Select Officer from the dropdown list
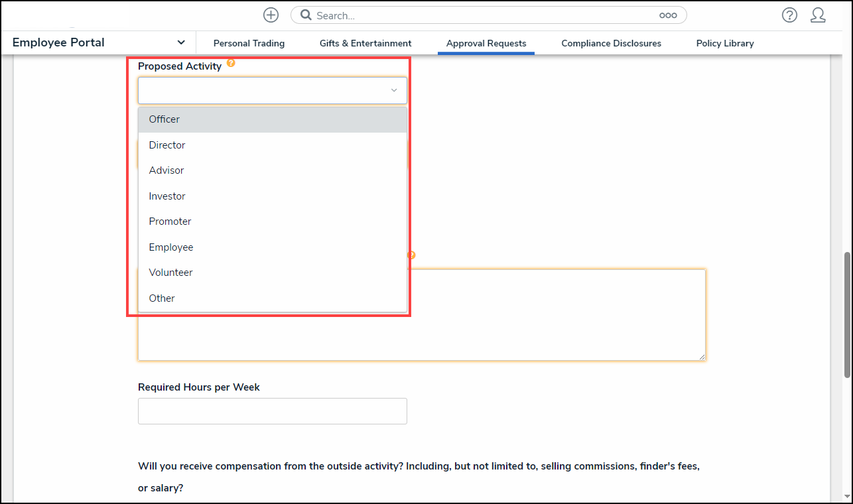The image size is (853, 504). (x=164, y=119)
